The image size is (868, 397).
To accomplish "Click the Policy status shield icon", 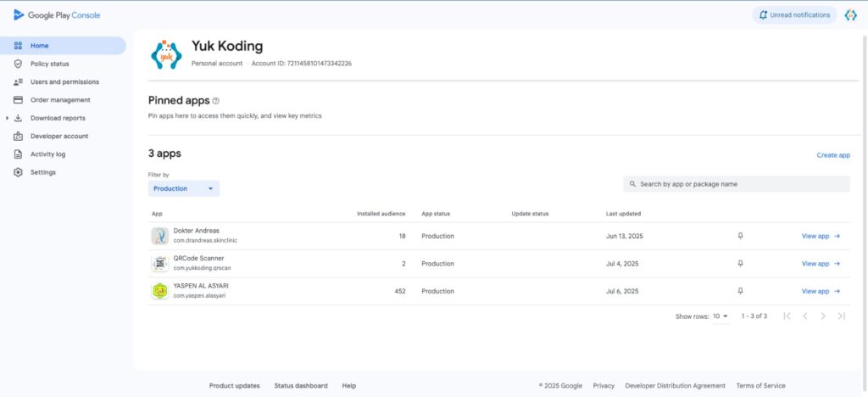I will tap(18, 64).
